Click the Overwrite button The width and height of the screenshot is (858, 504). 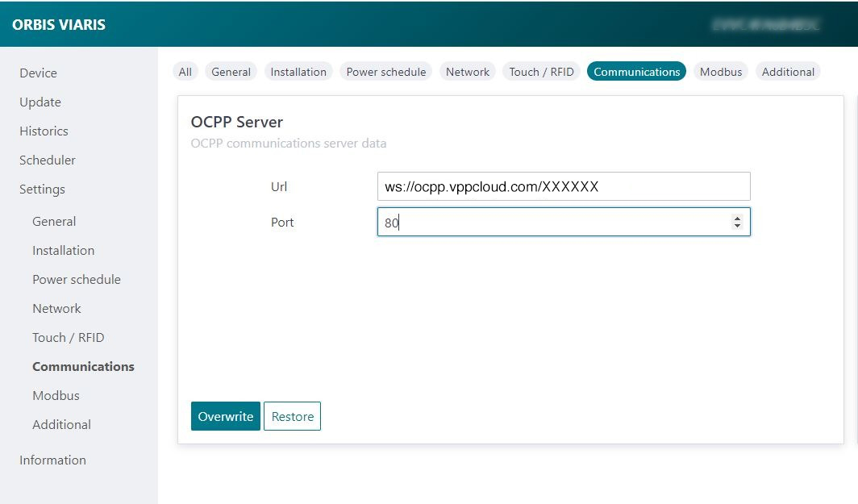pyautogui.click(x=225, y=416)
